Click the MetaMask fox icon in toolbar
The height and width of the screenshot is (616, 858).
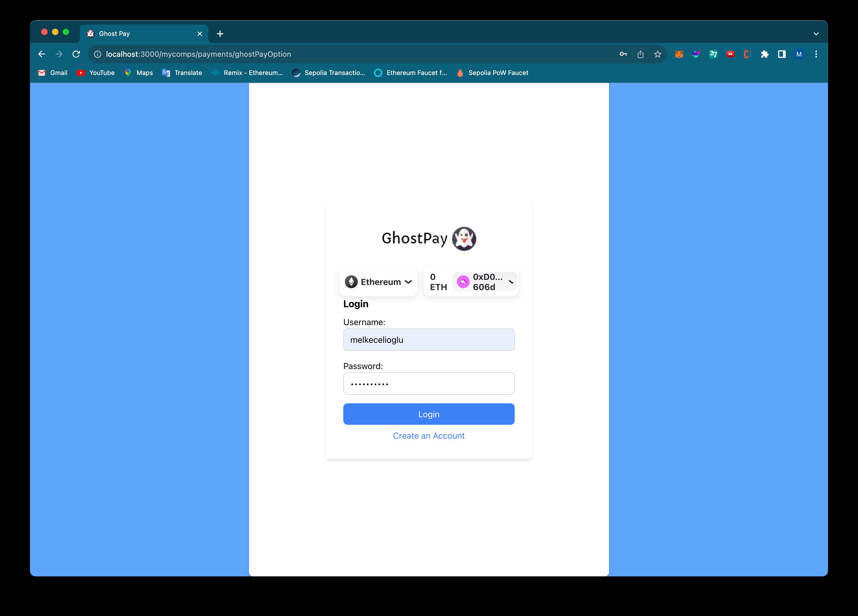tap(679, 54)
